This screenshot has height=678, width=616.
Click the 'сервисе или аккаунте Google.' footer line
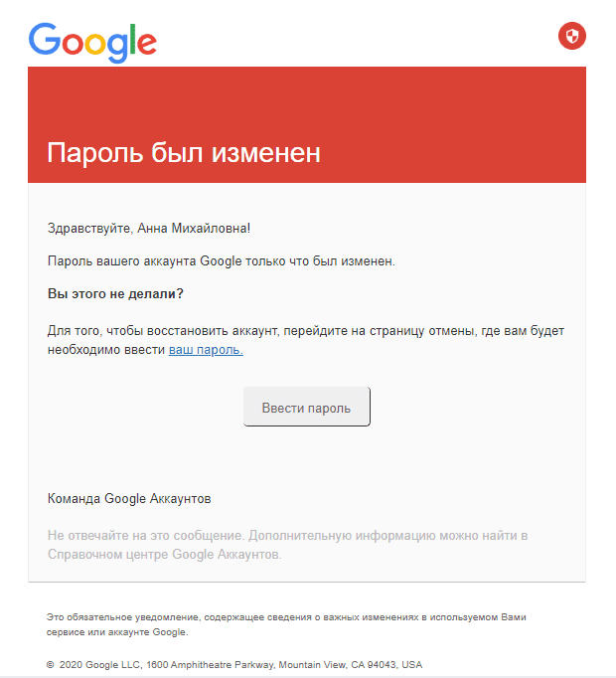117,632
